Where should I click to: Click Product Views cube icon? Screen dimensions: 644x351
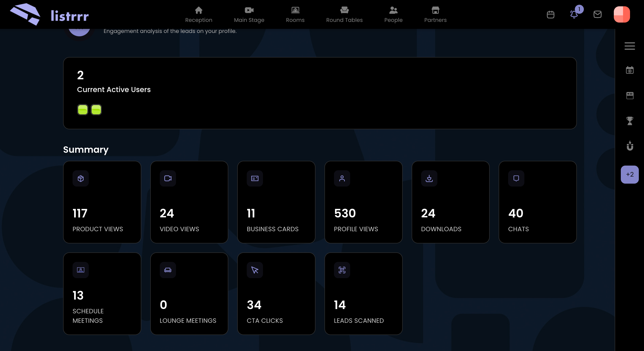[80, 178]
